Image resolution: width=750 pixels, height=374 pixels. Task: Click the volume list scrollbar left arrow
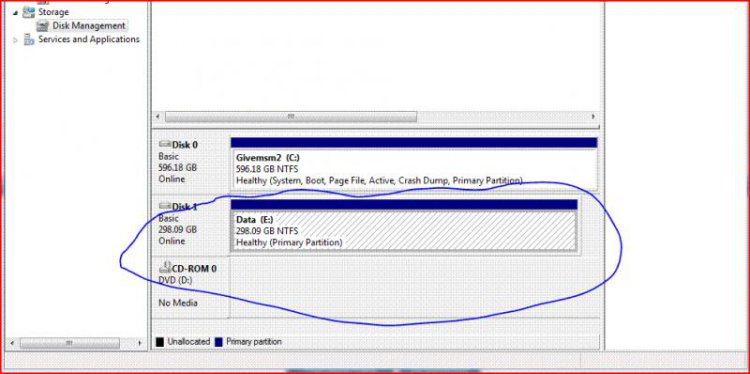(158, 117)
